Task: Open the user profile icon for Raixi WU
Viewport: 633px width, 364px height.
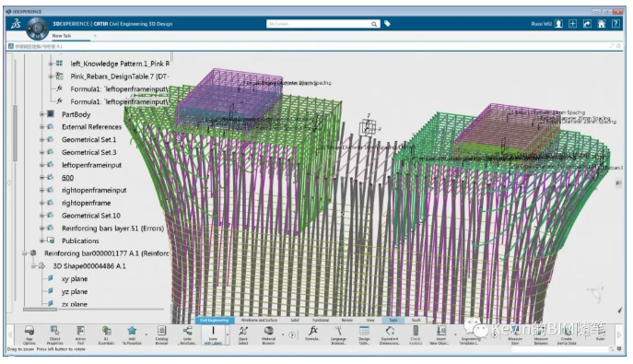Action: [558, 24]
